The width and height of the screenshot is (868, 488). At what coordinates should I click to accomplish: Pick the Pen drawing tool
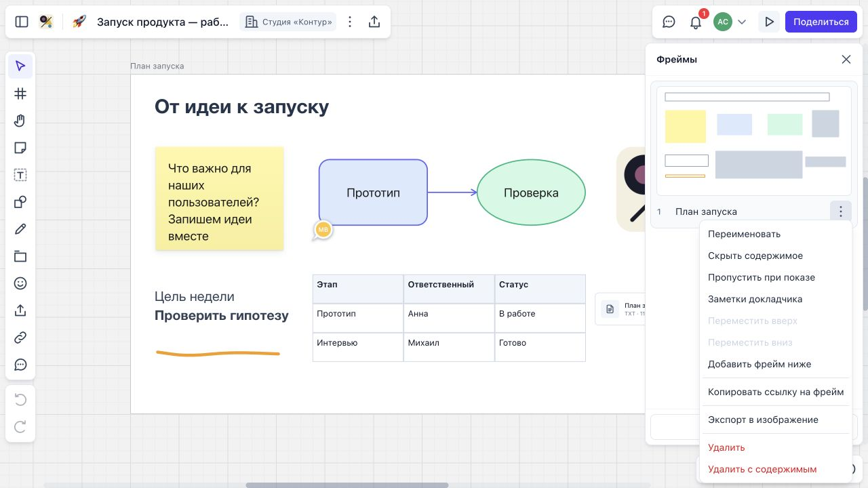tap(20, 229)
